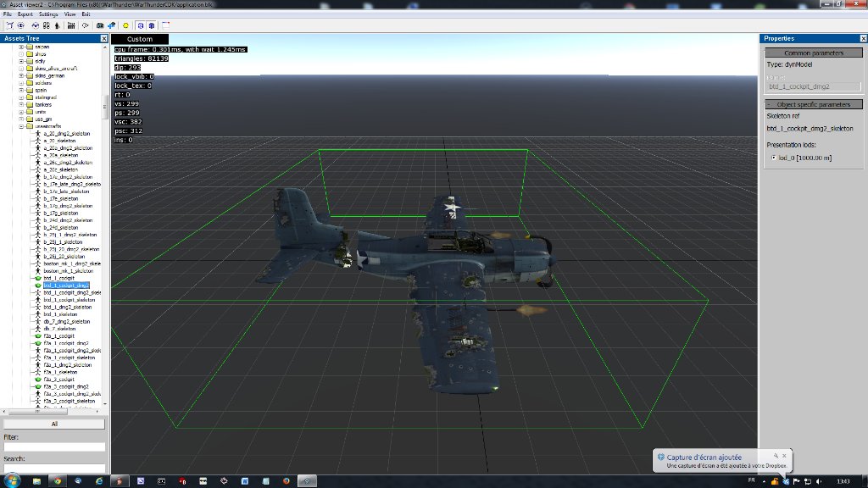
Task: Click the Name field showing btd_1_cockpit_dmg2
Action: pos(813,87)
